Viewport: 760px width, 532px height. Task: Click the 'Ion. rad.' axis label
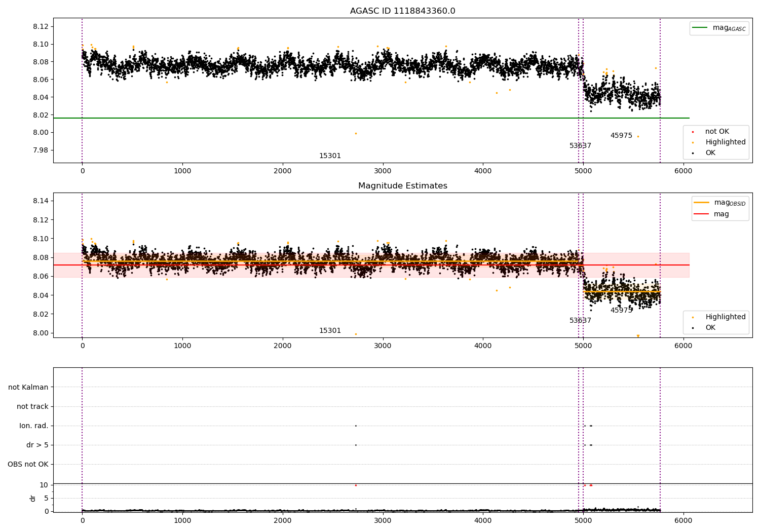tap(34, 426)
